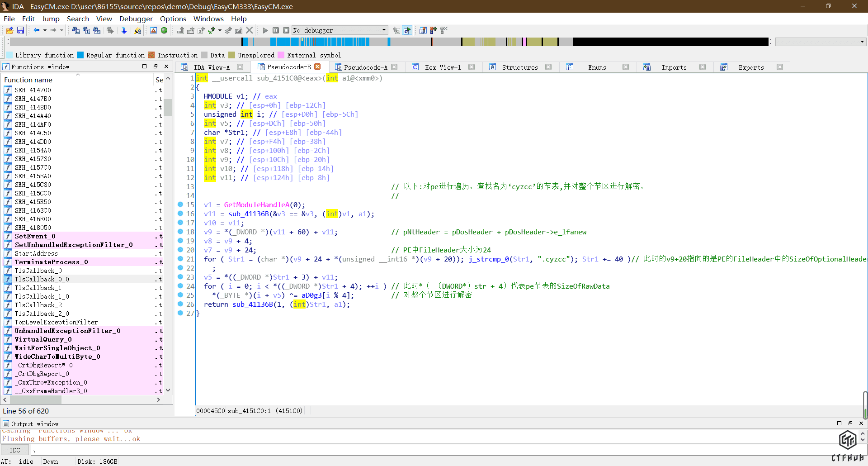This screenshot has width=868, height=466.
Task: Click the Save database icon
Action: coord(20,30)
